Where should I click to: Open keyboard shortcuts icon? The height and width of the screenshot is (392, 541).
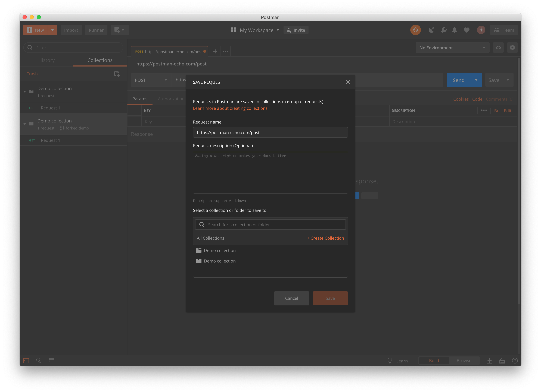[x=502, y=361]
